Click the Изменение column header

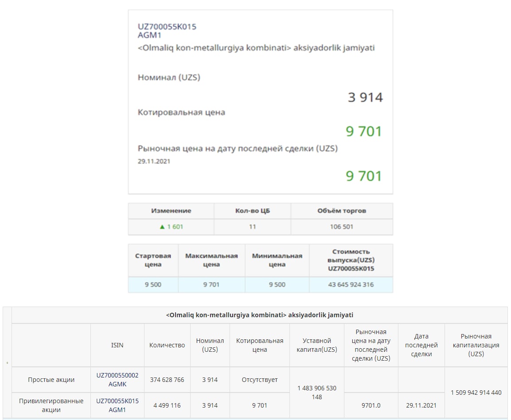pyautogui.click(x=171, y=211)
